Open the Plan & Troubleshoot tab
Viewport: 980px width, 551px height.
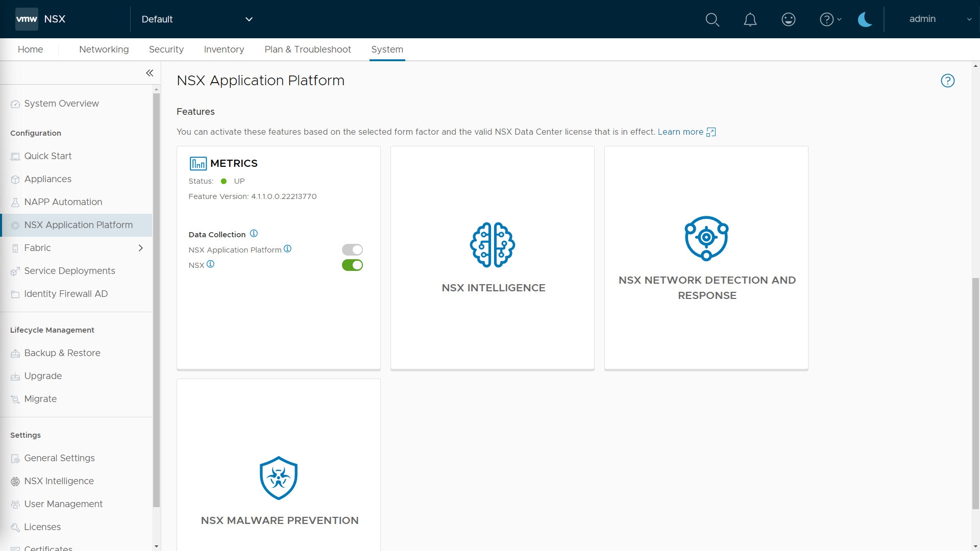pyautogui.click(x=307, y=49)
